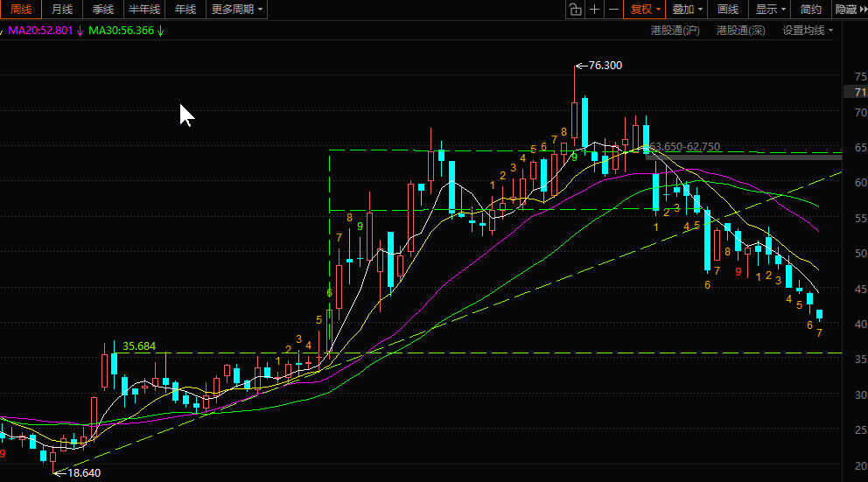Click the 35.684 support level label
The image size is (868, 482).
pos(139,346)
